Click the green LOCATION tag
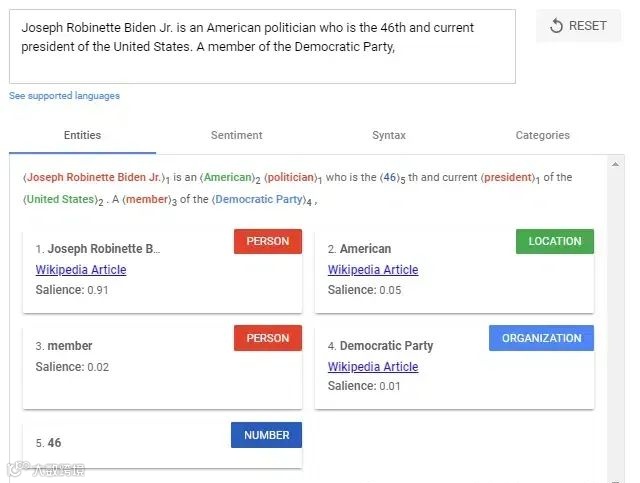This screenshot has width=640, height=483. click(554, 241)
